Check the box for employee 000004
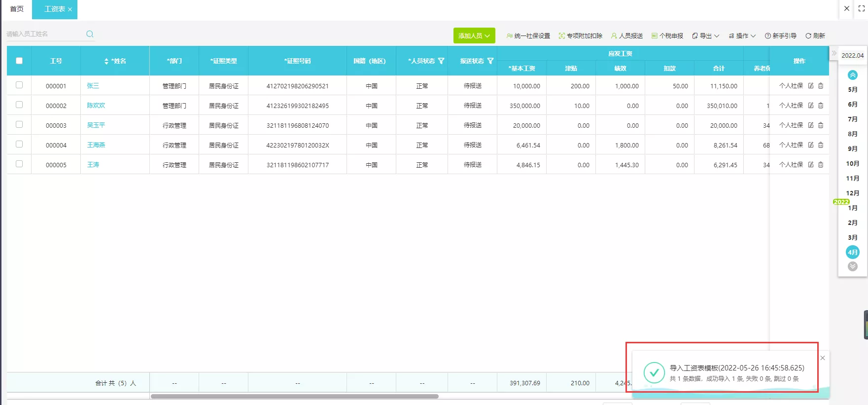 pos(19,144)
